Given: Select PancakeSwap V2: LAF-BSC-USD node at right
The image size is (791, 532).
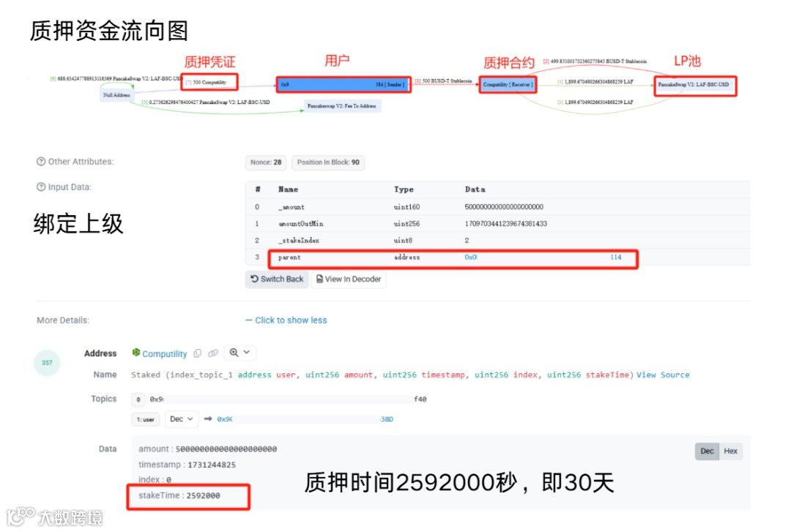Looking at the screenshot, I should pos(695,85).
